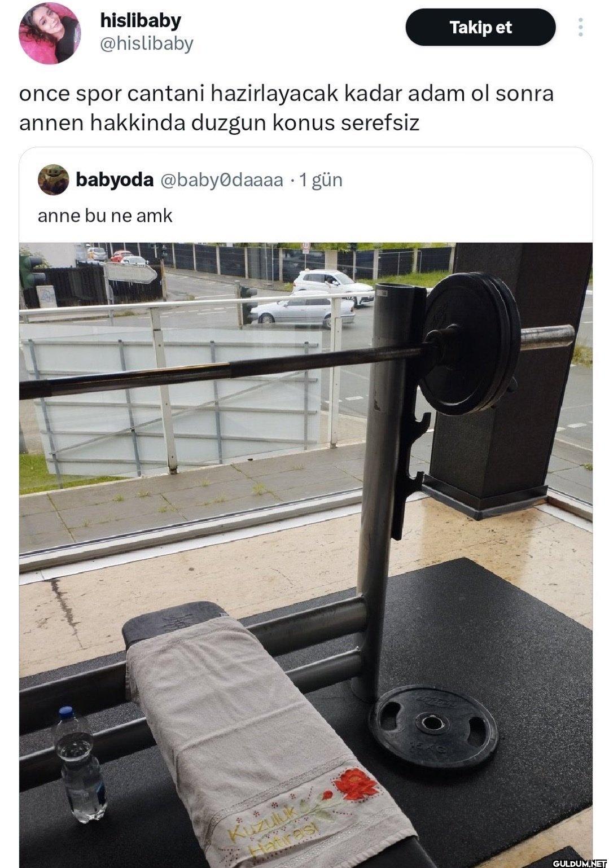Open the babyoda display name link
609x868 pixels.
click(115, 180)
